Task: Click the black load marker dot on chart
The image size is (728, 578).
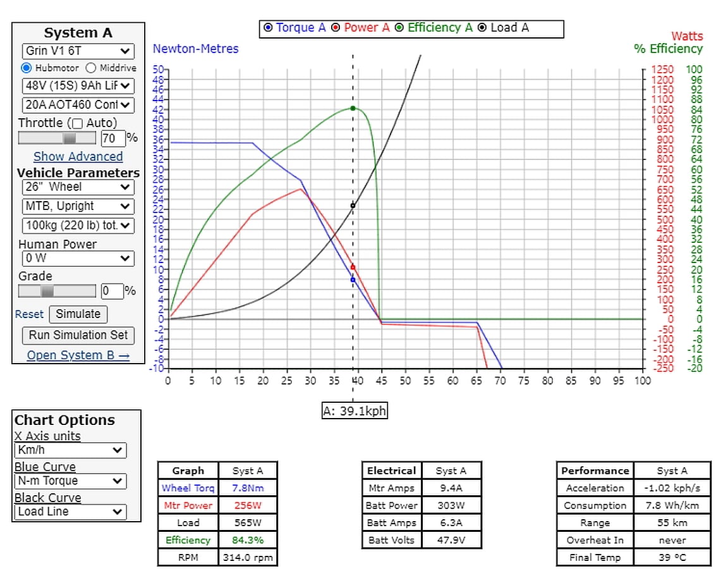Action: [353, 206]
